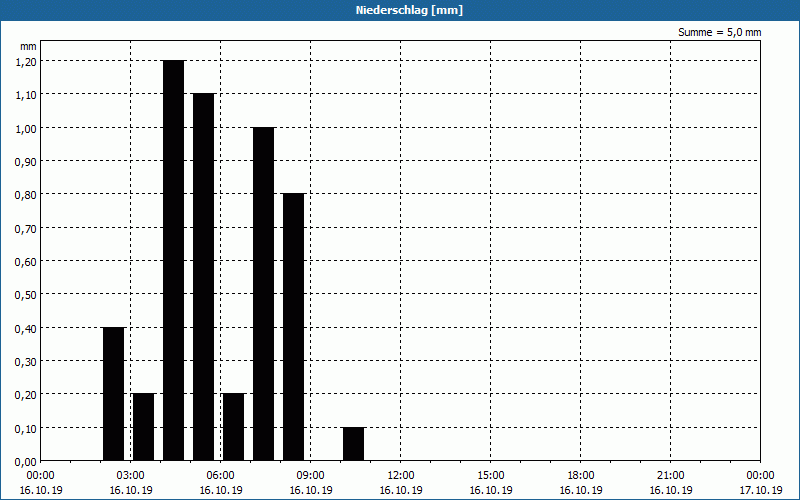Click the first bar reaching 0,40 mm
This screenshot has width=800, height=500.
[113, 393]
